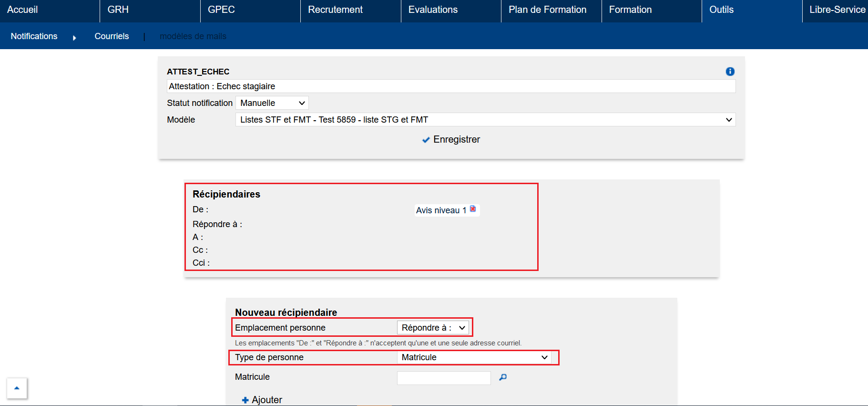Click the Matricule search magnifier icon
Viewport: 868px width, 406px height.
tap(503, 377)
